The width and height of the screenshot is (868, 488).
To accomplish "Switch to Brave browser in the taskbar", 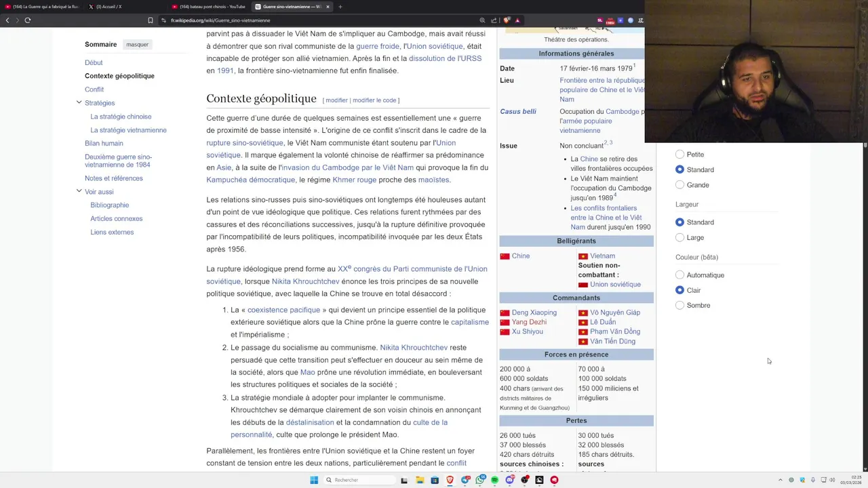I will [x=450, y=480].
